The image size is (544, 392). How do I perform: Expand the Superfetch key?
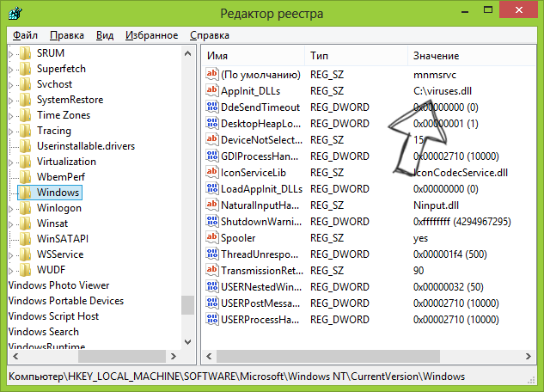[11, 70]
